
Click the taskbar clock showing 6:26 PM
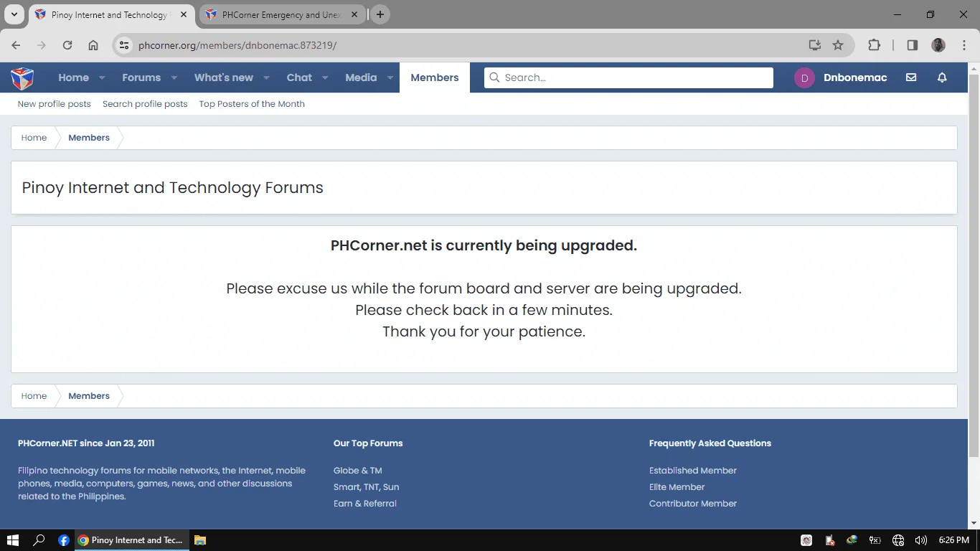pyautogui.click(x=953, y=540)
